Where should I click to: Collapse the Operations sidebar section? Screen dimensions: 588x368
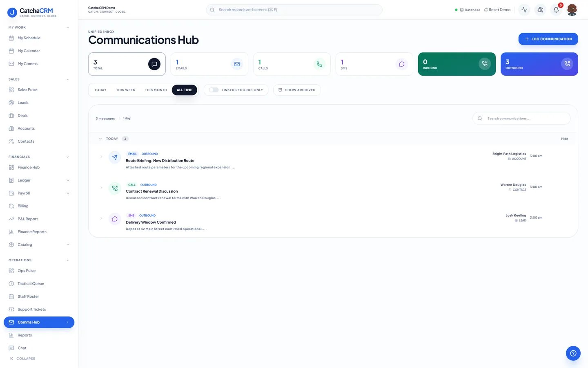[67, 260]
